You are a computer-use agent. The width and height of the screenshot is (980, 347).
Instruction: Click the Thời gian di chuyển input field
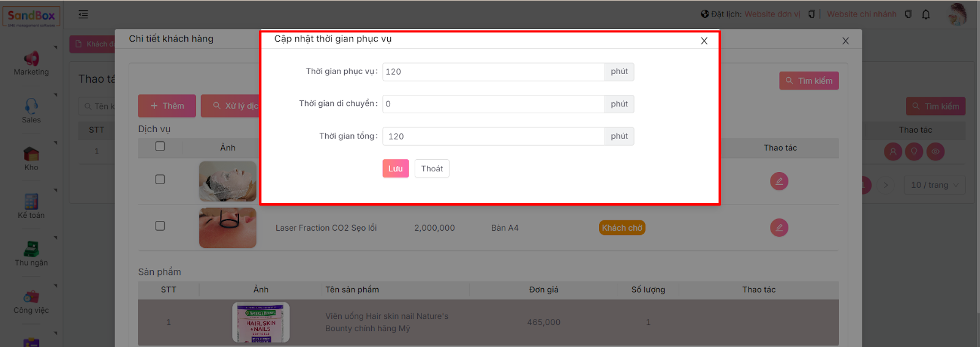(x=493, y=104)
